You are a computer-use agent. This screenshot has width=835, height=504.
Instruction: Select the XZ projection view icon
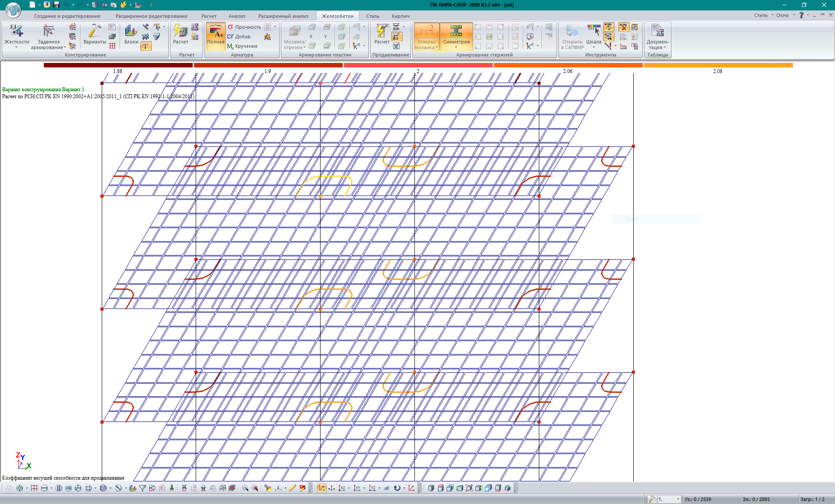pyautogui.click(x=342, y=488)
